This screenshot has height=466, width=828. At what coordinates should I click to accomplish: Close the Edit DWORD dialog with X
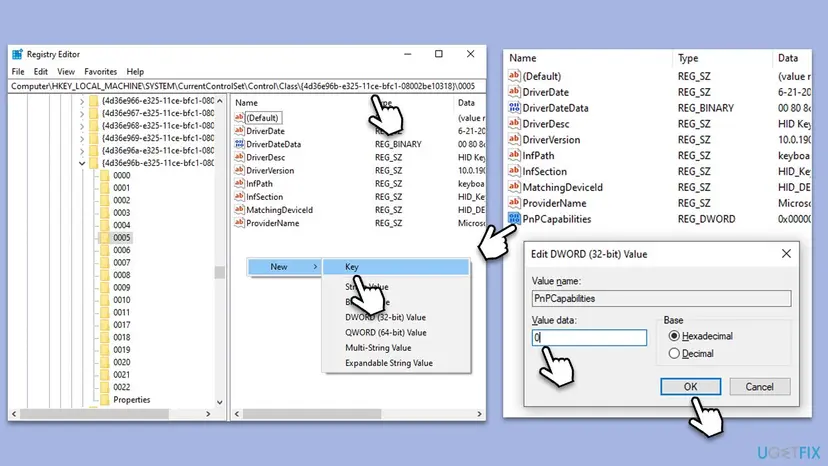tap(786, 254)
